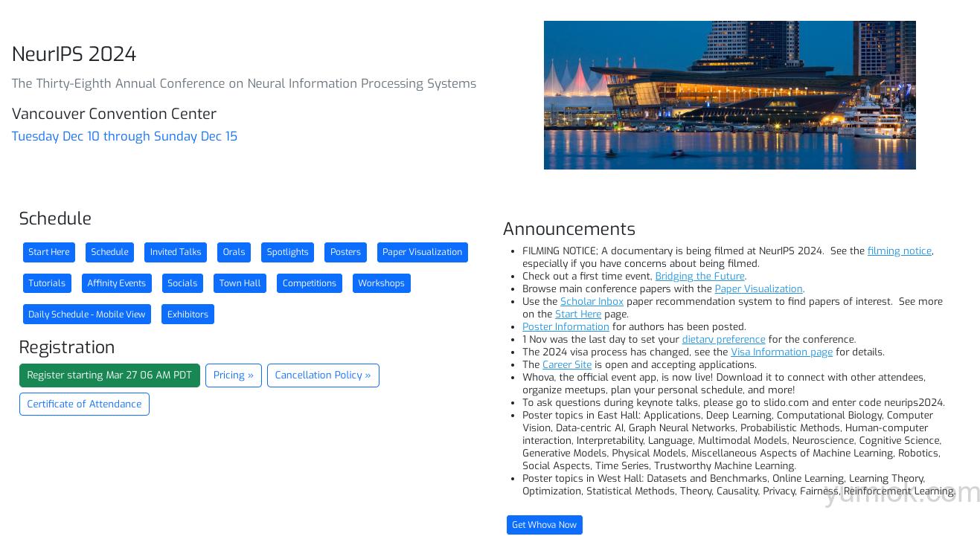
Task: Click the Registration heading
Action: [x=67, y=347]
